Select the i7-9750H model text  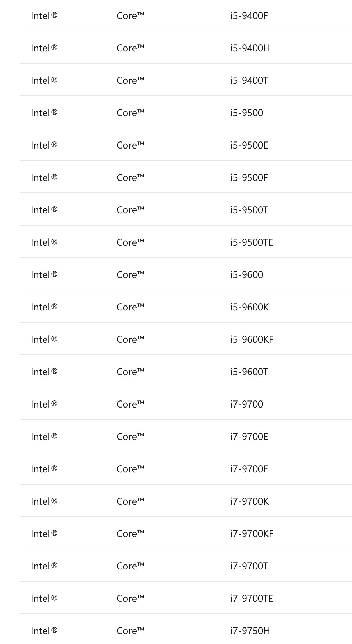[x=250, y=631]
